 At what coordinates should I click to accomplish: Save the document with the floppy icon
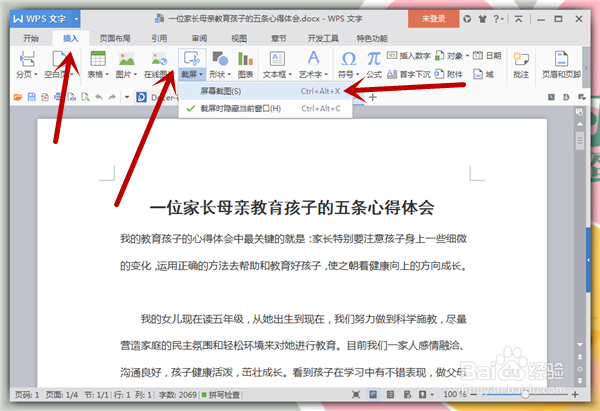(31, 97)
